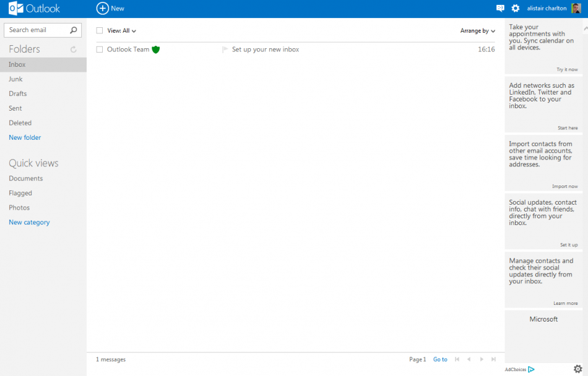Viewport: 588px width, 376px height.
Task: Expand the View: All dropdown
Action: coord(121,31)
